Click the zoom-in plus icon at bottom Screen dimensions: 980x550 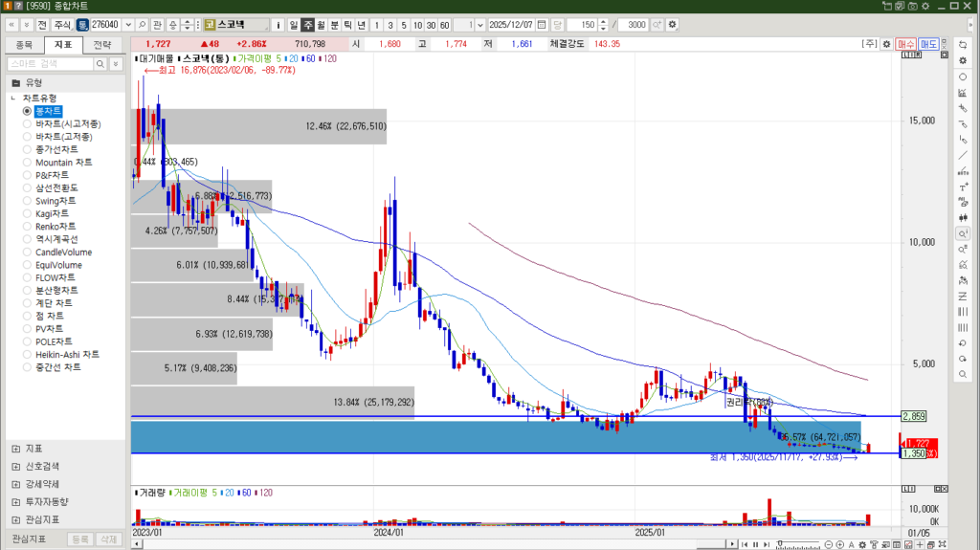838,544
